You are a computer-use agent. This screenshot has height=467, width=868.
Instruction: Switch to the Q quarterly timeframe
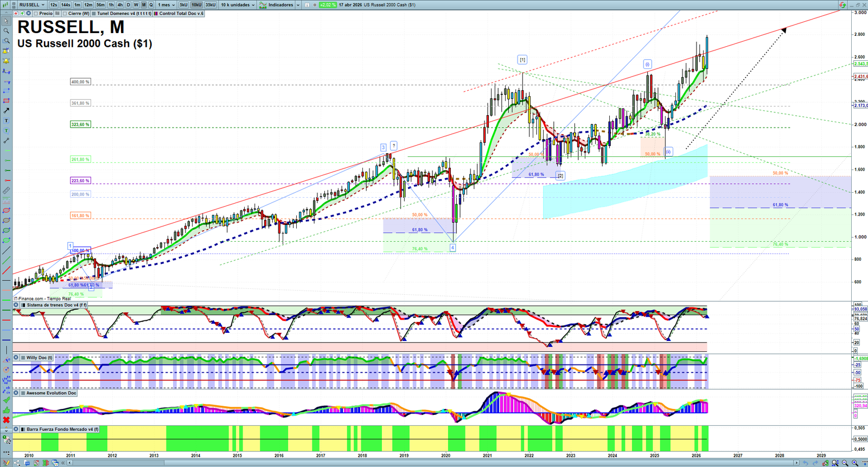[x=151, y=5]
